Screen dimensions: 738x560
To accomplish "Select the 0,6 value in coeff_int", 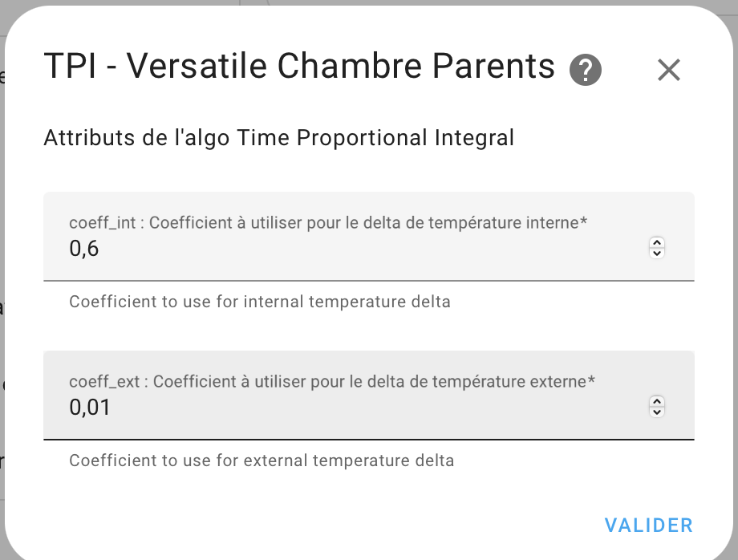I will pyautogui.click(x=83, y=248).
